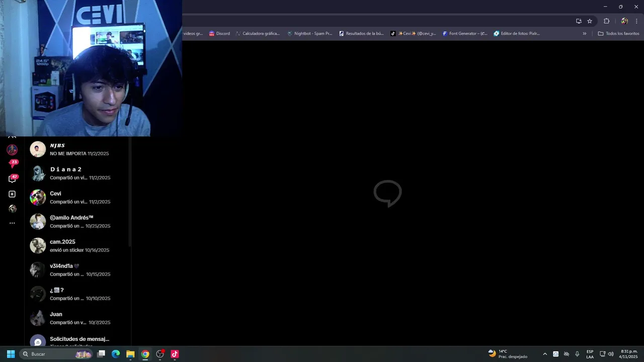Open Editor de fotos Pixlr bookmark
644x362 pixels.
517,34
